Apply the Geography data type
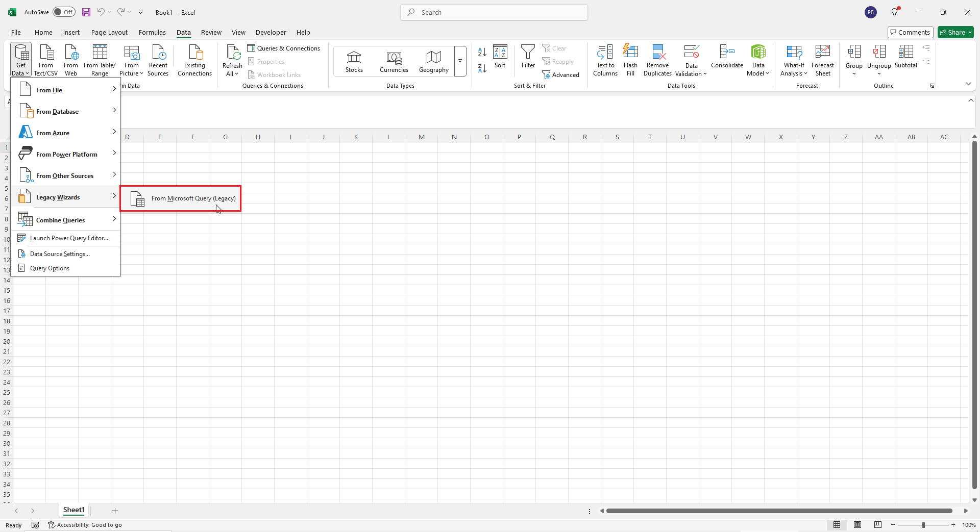This screenshot has height=532, width=980. [x=433, y=61]
